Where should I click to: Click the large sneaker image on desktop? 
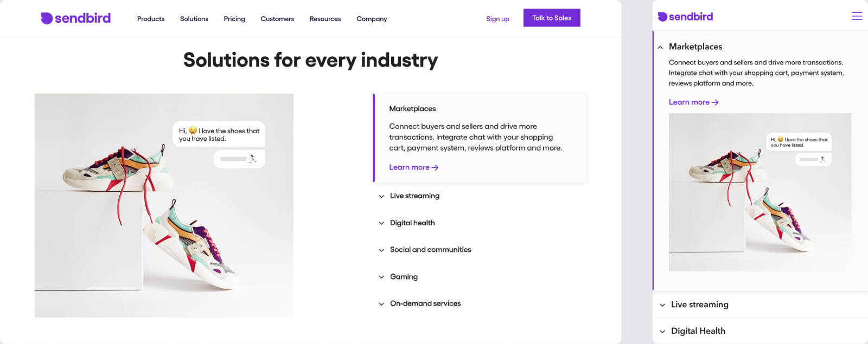[x=164, y=205]
